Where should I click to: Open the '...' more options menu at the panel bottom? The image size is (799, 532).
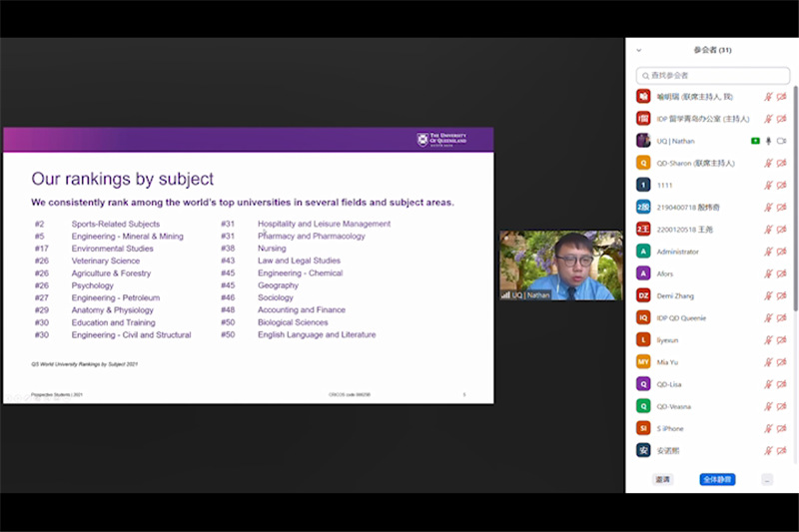click(767, 479)
